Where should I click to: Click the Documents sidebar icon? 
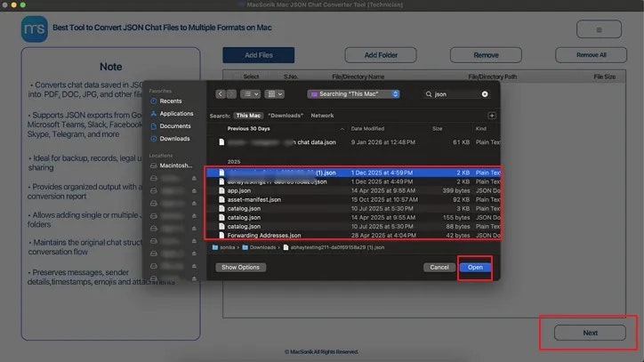click(154, 126)
